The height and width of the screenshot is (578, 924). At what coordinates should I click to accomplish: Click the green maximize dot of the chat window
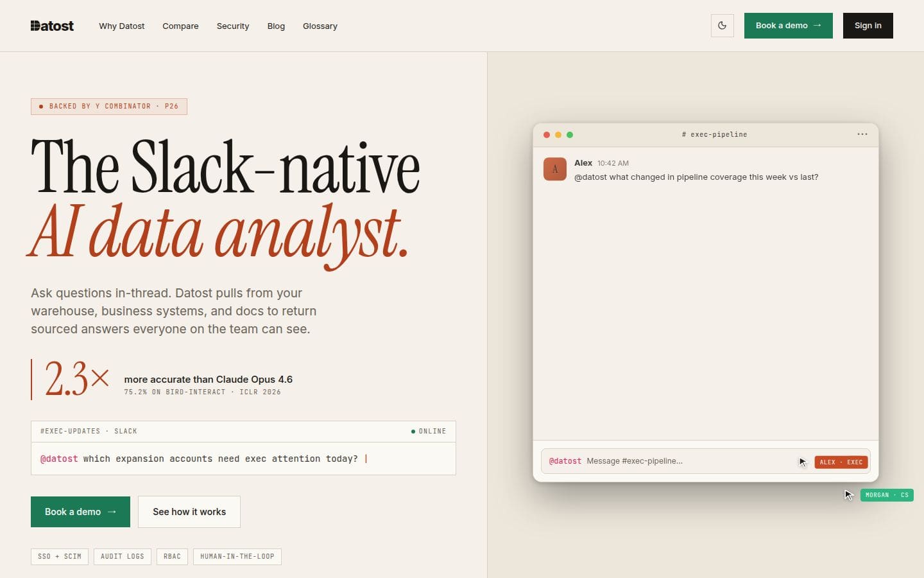(x=570, y=135)
